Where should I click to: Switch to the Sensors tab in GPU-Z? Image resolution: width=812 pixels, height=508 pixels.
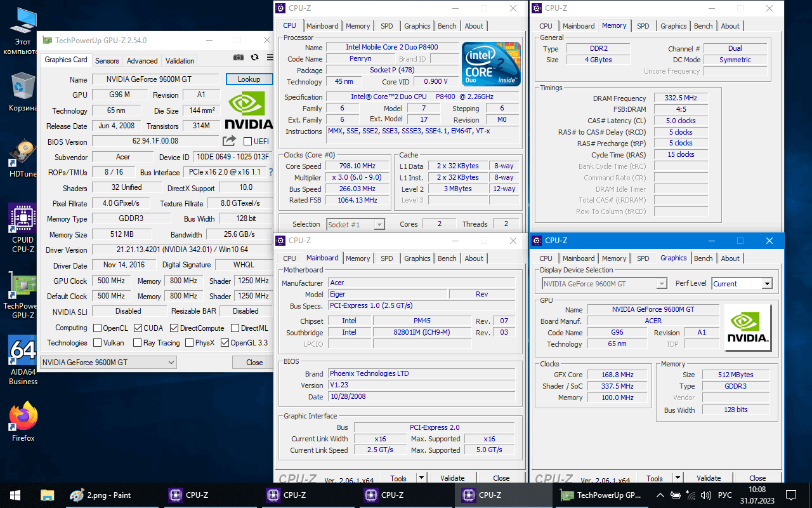point(107,61)
